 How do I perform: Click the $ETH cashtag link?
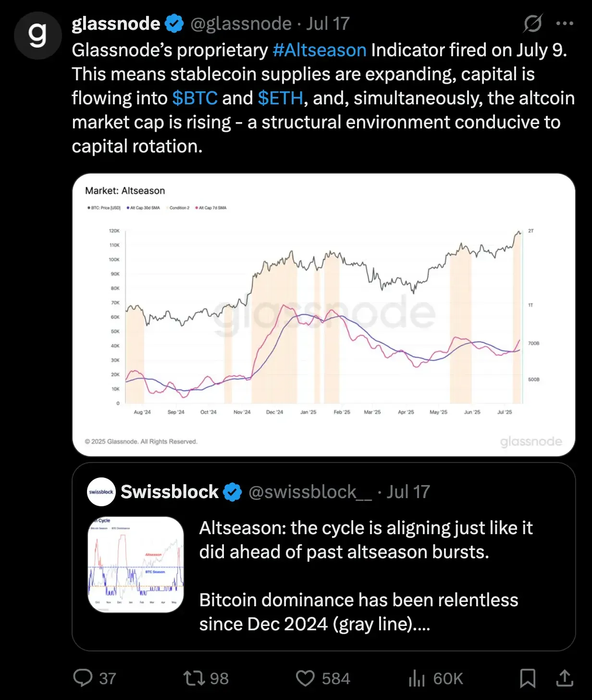coord(280,98)
